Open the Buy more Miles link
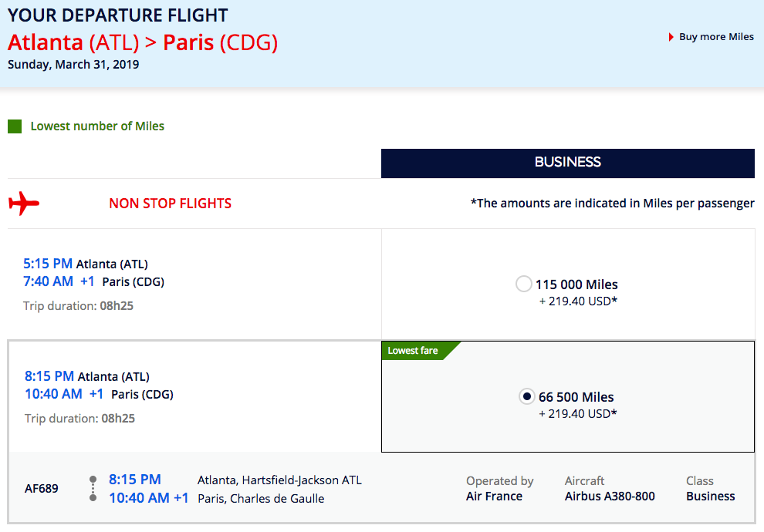This screenshot has width=764, height=532. (716, 37)
